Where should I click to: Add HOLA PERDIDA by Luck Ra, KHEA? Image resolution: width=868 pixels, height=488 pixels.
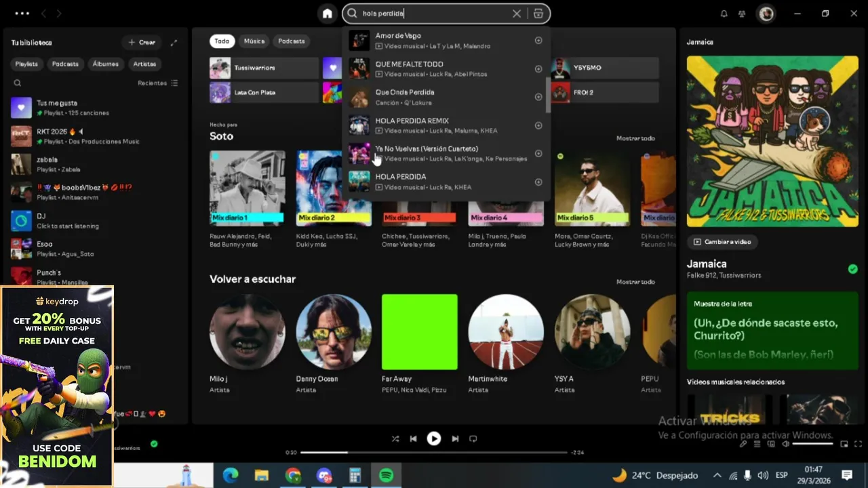pos(538,182)
